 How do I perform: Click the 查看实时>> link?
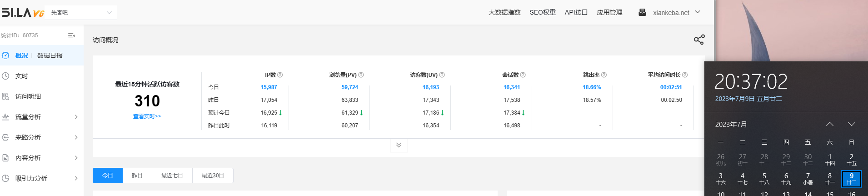click(x=147, y=116)
